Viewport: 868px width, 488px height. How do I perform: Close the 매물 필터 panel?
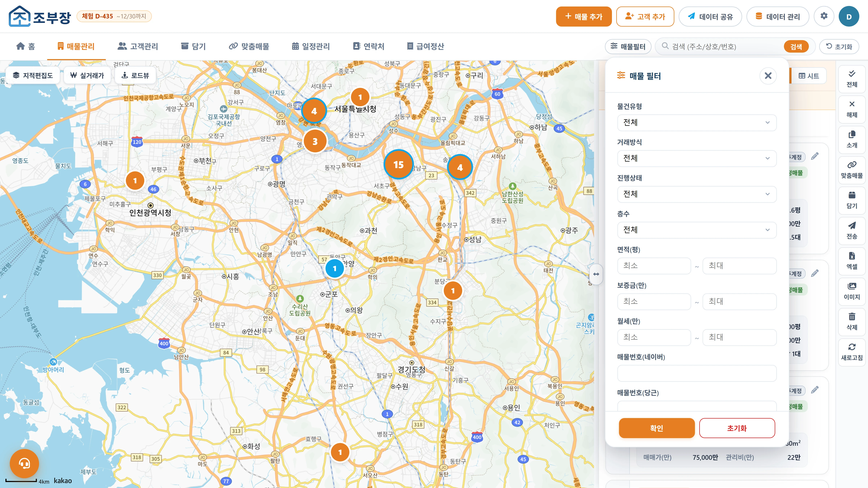(768, 76)
